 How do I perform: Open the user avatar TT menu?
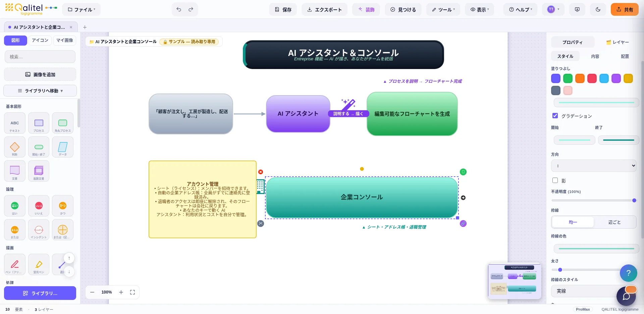point(553,9)
